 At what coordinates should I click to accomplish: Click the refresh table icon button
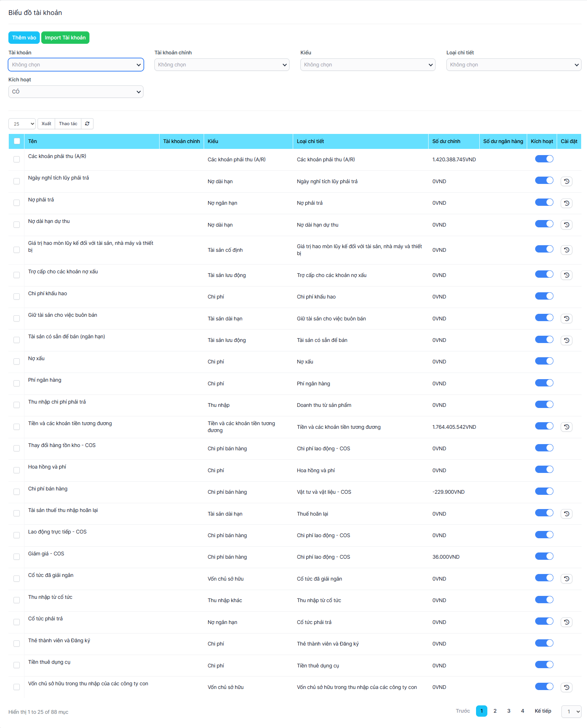click(x=87, y=124)
